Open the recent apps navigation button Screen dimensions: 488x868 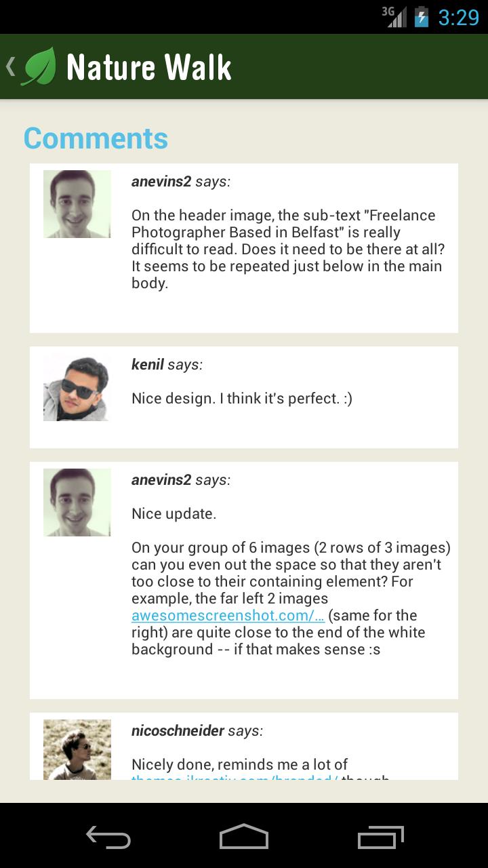pyautogui.click(x=380, y=838)
